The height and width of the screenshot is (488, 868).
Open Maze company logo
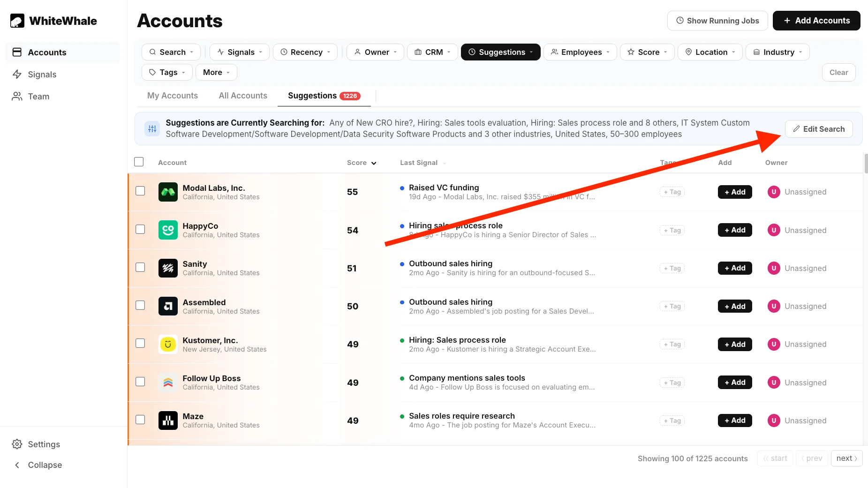click(168, 420)
